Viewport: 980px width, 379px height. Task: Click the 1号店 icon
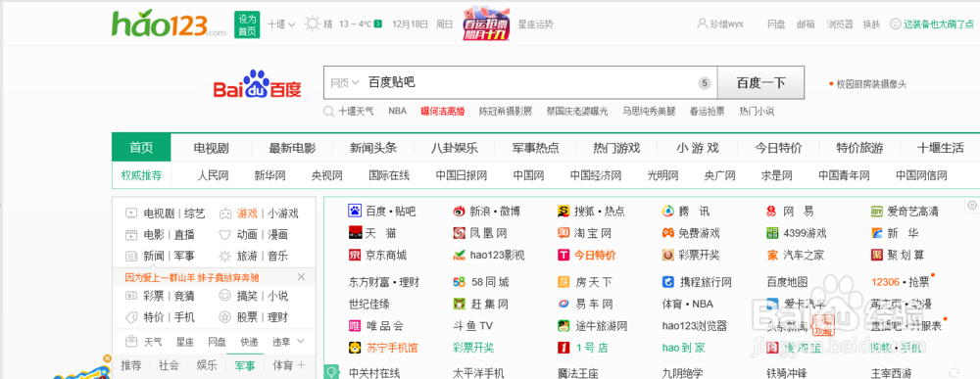point(563,348)
